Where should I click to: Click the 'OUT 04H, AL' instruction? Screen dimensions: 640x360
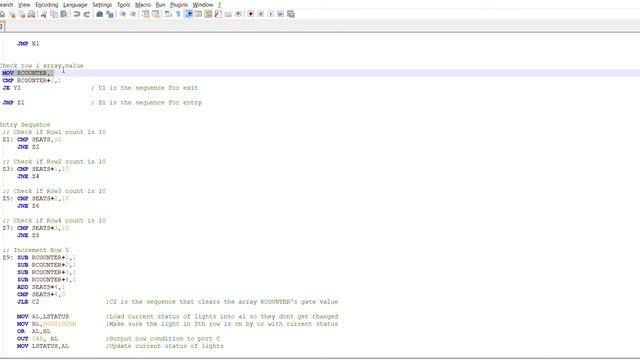[38, 338]
